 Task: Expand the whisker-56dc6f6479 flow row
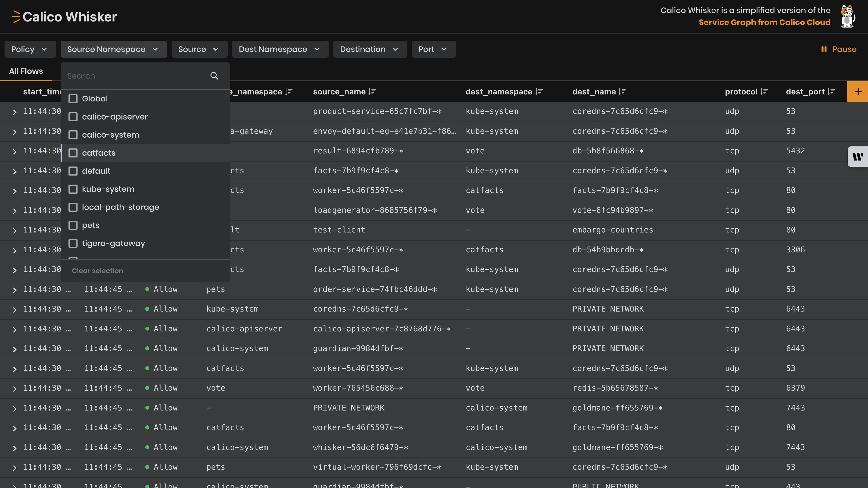[x=14, y=448]
